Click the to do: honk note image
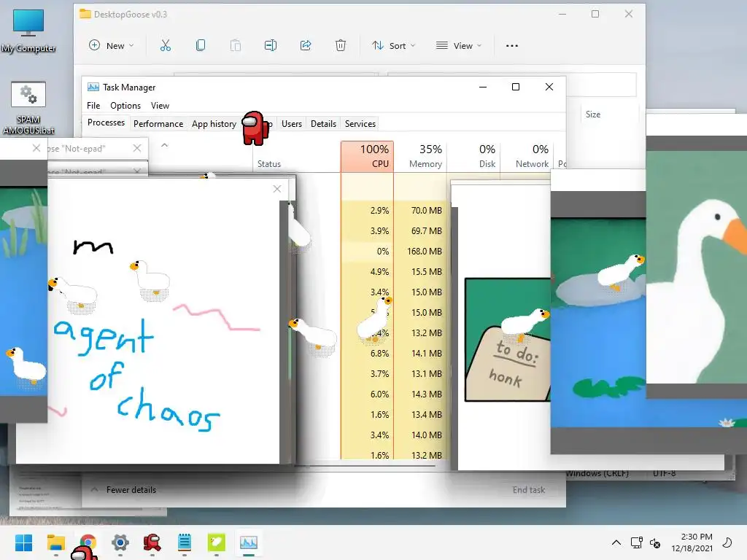The image size is (747, 560). click(508, 340)
